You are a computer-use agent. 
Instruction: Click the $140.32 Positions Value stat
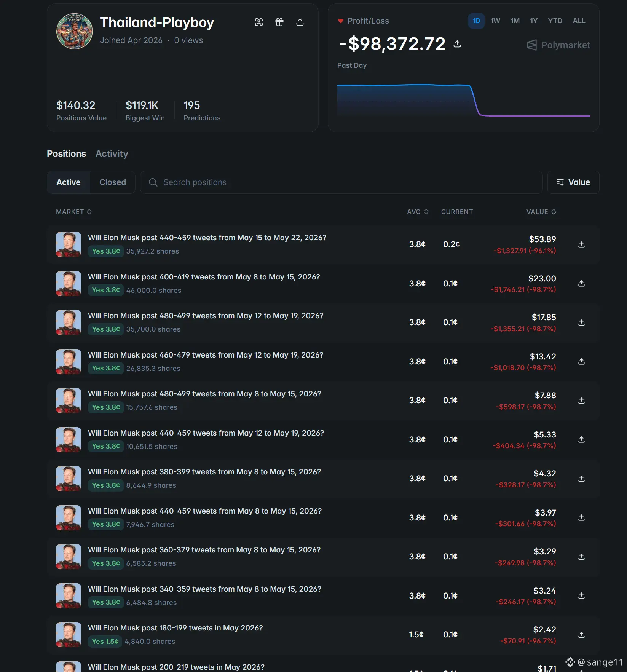click(x=81, y=110)
